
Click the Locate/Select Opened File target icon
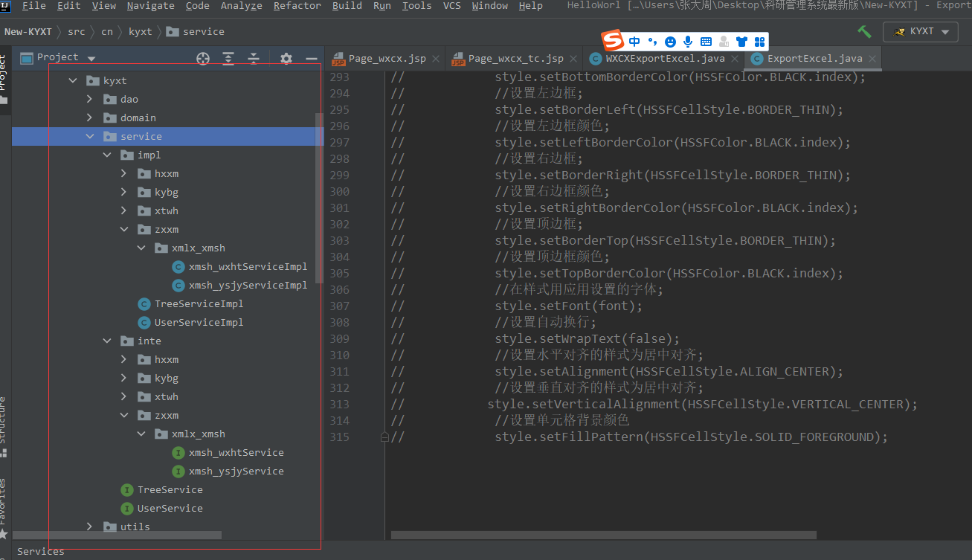click(203, 59)
